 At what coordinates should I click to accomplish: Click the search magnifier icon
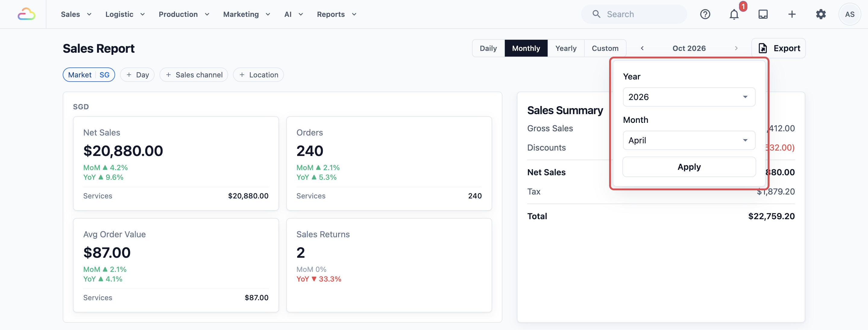click(596, 14)
